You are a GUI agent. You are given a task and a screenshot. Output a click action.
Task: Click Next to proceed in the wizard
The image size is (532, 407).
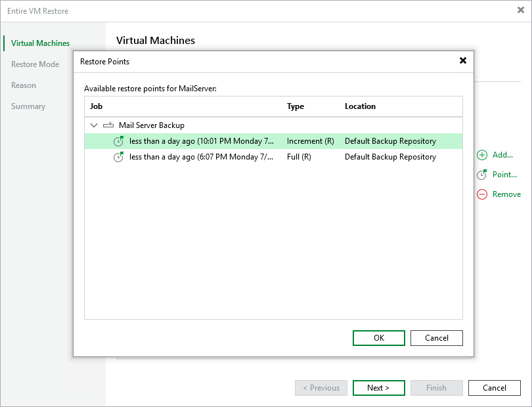click(378, 387)
